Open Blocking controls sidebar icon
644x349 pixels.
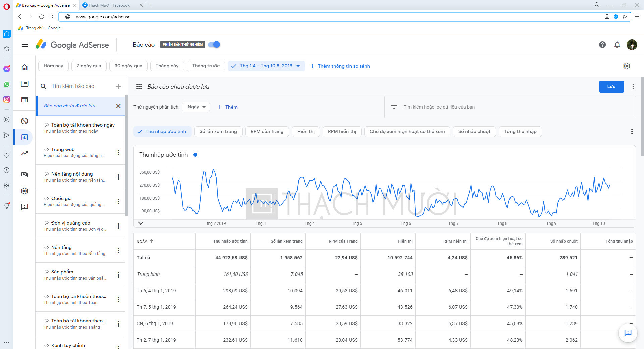coord(24,121)
